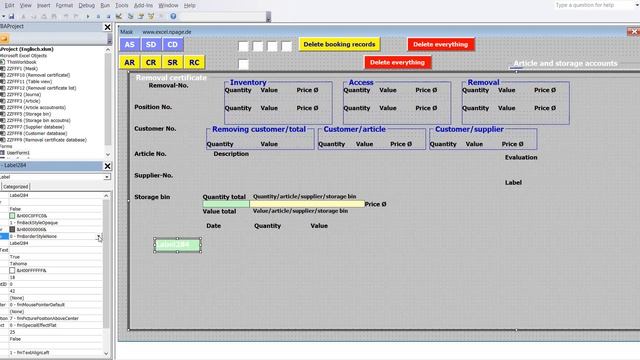This screenshot has width=640, height=360.
Task: Click Delete everything button above Article accounts label
Action: point(397,62)
